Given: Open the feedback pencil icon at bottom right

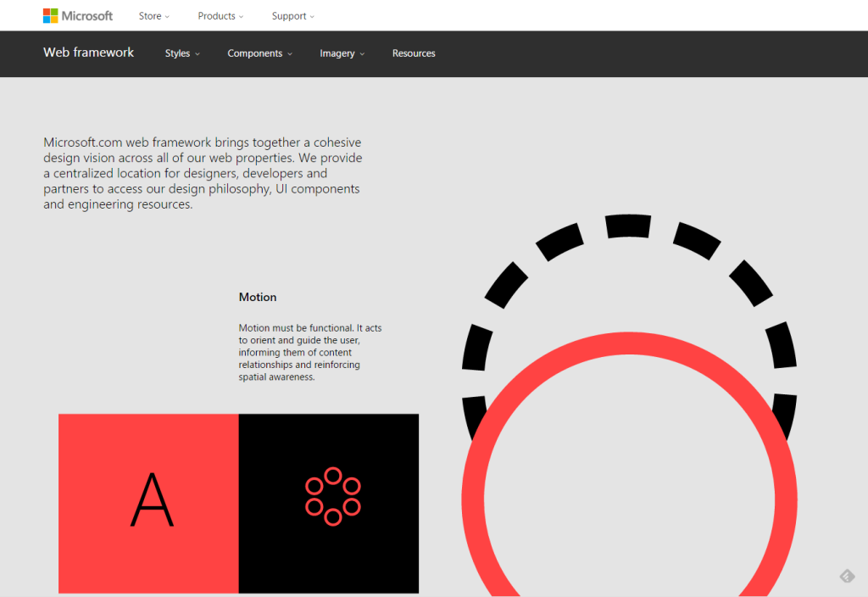Looking at the screenshot, I should point(847,576).
